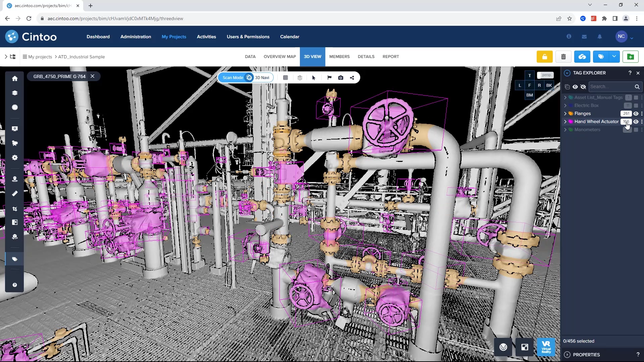The width and height of the screenshot is (644, 362).
Task: Open the MEMBERS tab
Action: [x=339, y=57]
